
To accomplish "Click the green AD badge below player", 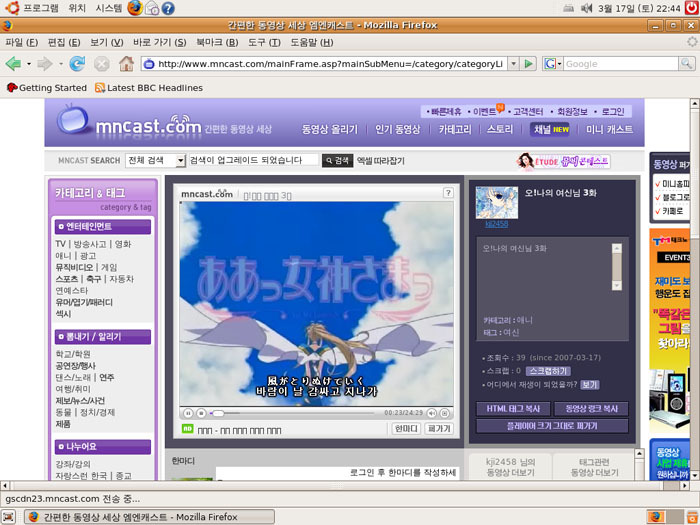I will tap(188, 429).
